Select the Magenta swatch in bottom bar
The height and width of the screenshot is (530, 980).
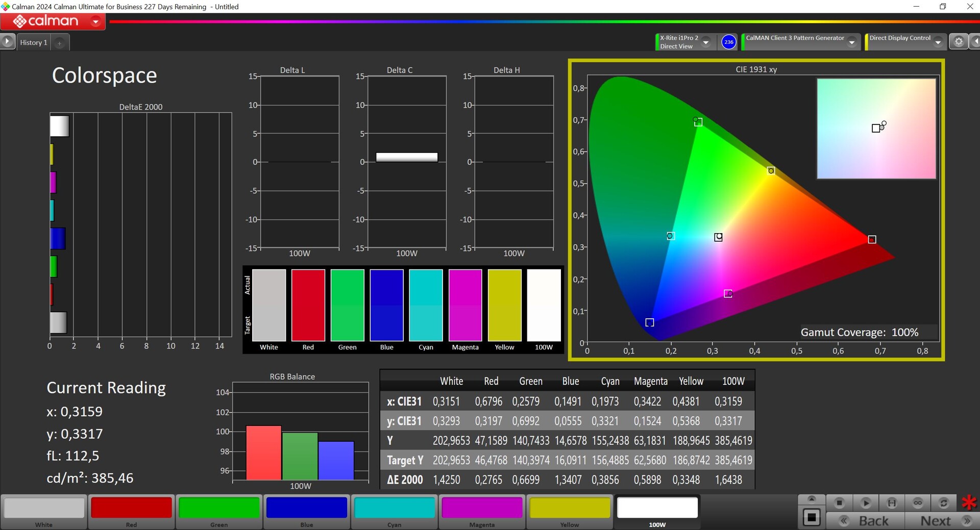point(482,511)
